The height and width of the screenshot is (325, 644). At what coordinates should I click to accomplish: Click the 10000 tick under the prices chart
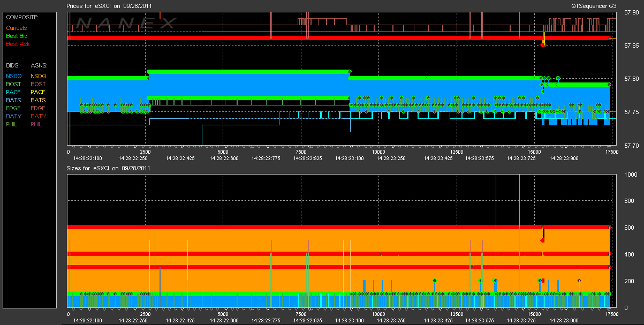(x=378, y=152)
